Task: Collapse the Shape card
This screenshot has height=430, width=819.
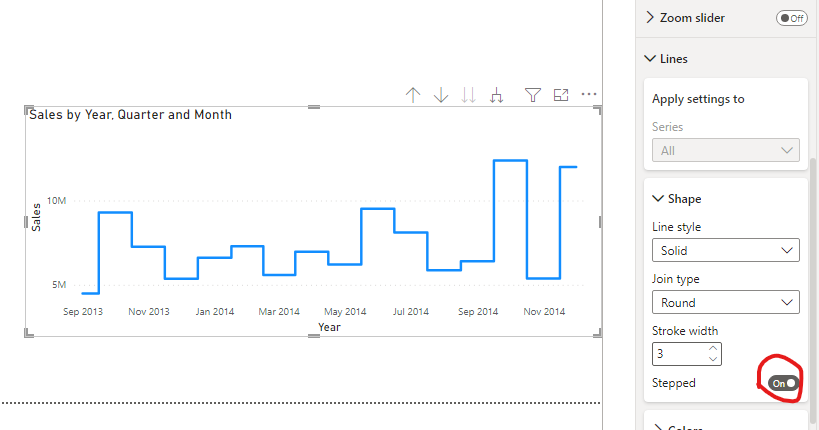Action: [658, 199]
